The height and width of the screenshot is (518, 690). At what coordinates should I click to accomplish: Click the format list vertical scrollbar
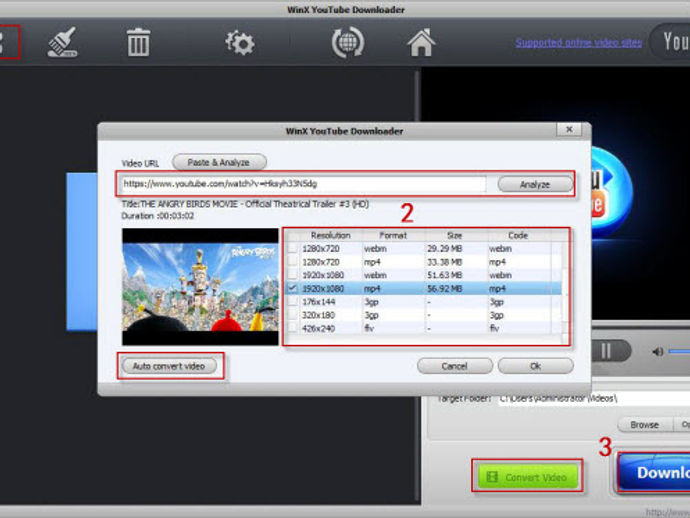[x=565, y=293]
